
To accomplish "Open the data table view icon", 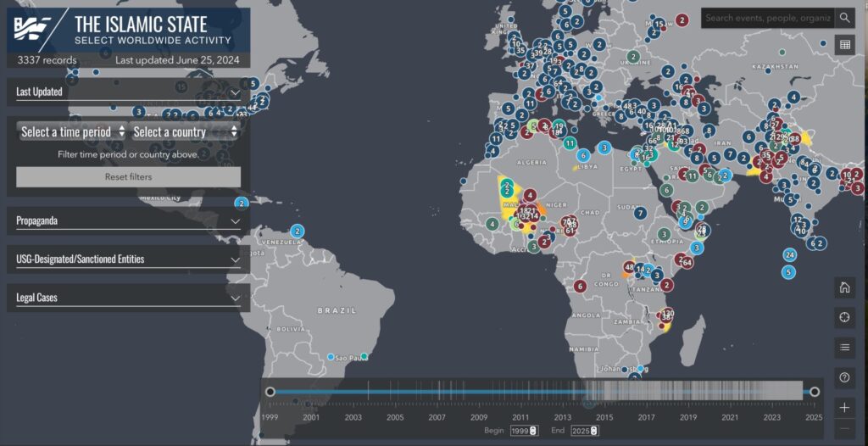I will point(845,45).
